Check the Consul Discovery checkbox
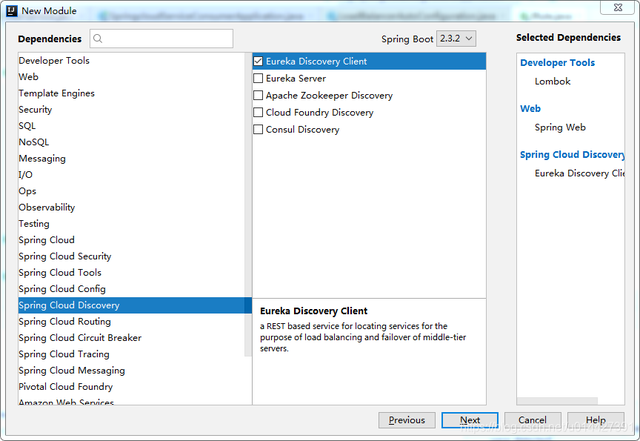Viewport: 640px width, 441px height. [258, 129]
